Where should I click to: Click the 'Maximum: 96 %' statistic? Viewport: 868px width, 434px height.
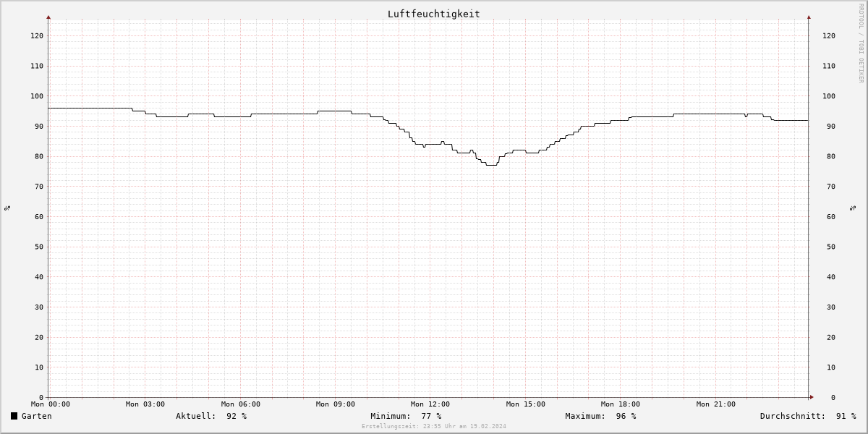[x=600, y=416]
